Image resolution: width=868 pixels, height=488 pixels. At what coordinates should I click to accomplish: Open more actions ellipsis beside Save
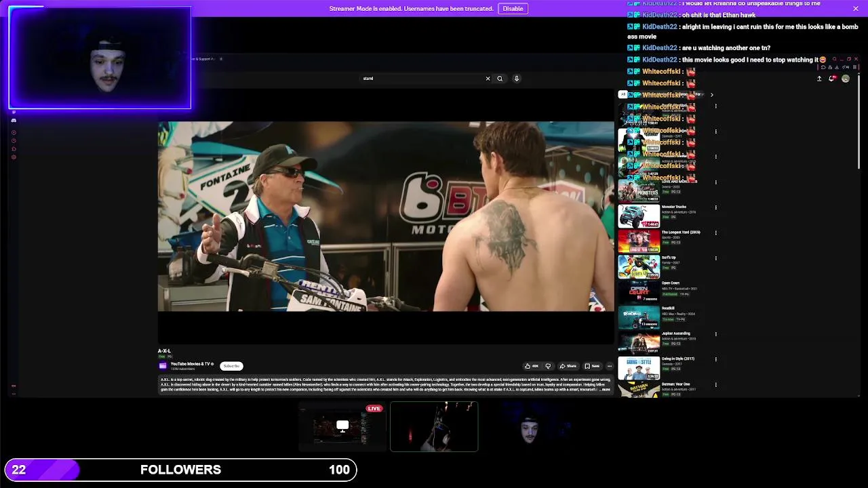pyautogui.click(x=609, y=366)
